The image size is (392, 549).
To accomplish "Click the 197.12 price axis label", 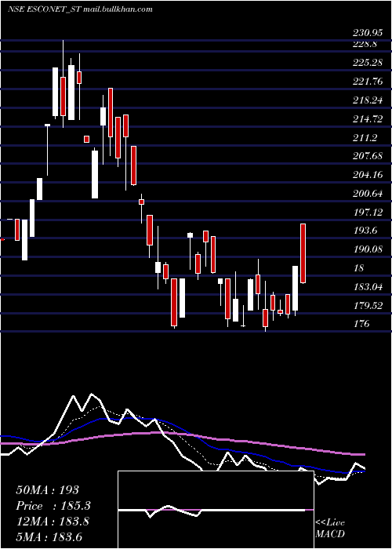I will pyautogui.click(x=367, y=213).
